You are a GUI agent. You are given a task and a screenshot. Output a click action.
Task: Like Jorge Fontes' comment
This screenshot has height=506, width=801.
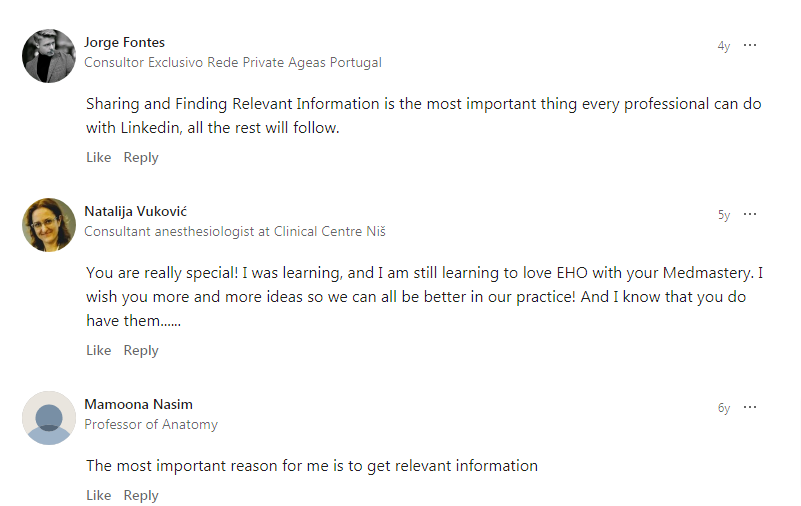click(98, 157)
